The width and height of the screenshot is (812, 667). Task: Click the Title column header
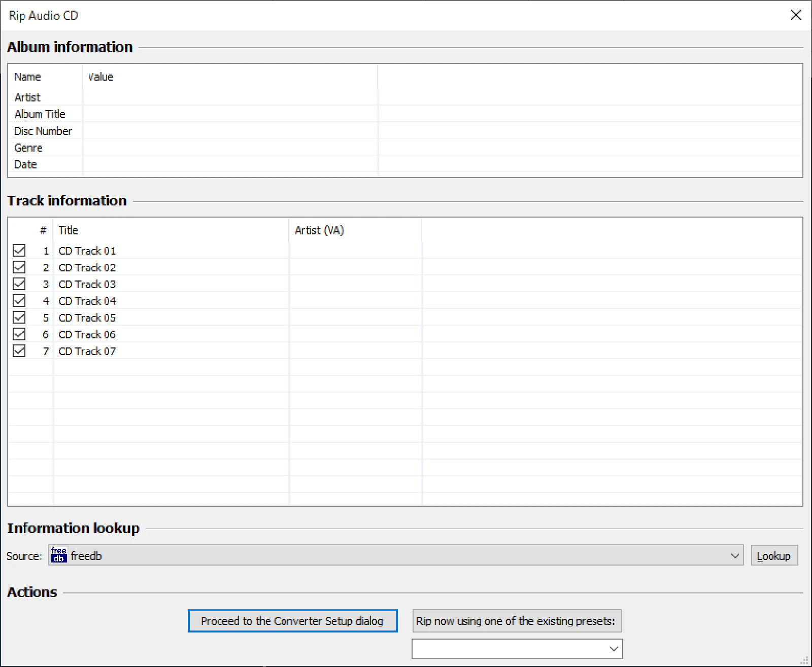(69, 230)
